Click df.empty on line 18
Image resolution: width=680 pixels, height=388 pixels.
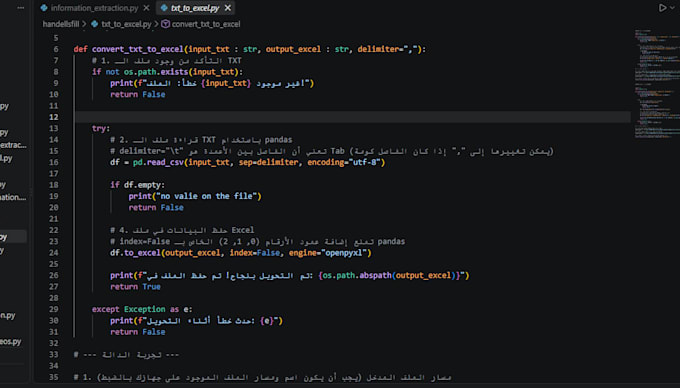point(142,185)
